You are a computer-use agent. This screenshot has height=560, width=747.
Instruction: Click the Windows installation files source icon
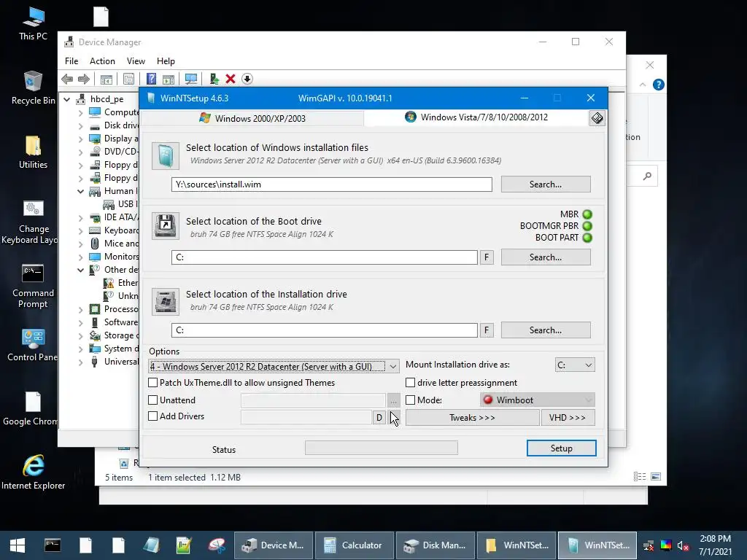(166, 156)
